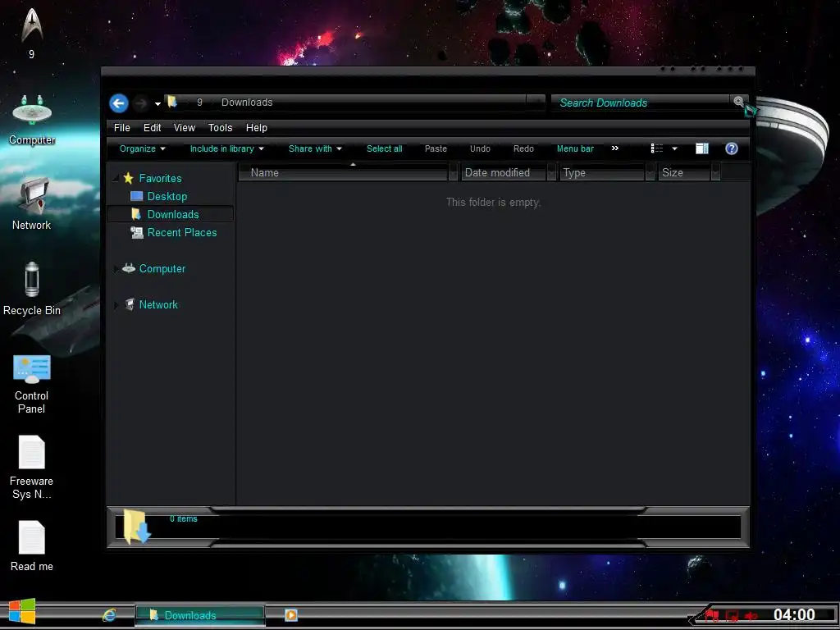Toggle the Menu bar command

pos(575,149)
